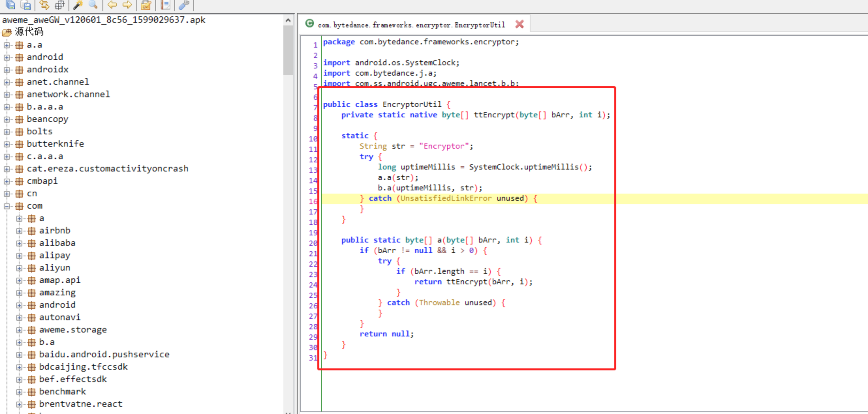Click the Sync with editor arrows icon

[44, 5]
